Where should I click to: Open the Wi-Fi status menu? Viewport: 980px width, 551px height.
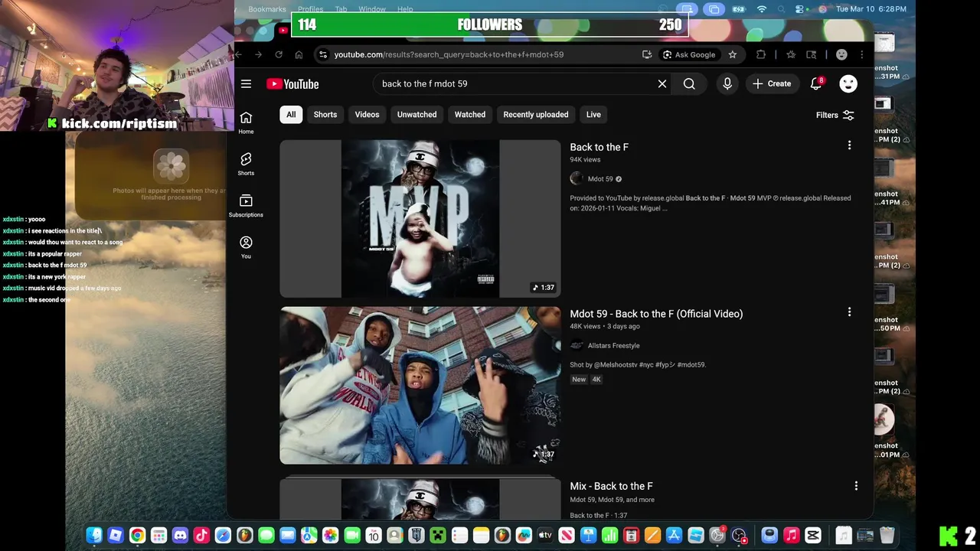(762, 9)
